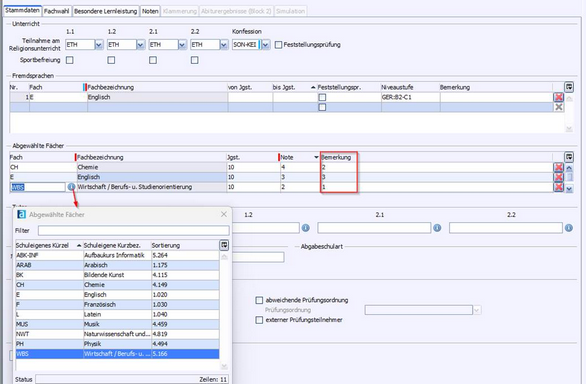Select the NWT row in popup
This screenshot has width=586, height=384.
point(117,334)
